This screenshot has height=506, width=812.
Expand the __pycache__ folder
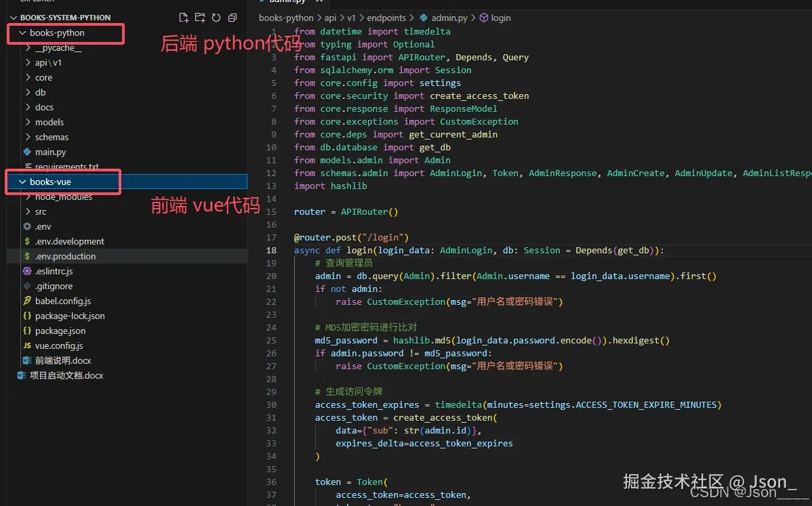pos(28,47)
